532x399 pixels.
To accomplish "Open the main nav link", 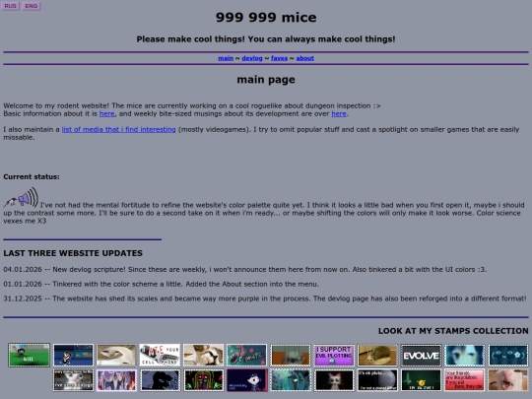I will point(226,58).
